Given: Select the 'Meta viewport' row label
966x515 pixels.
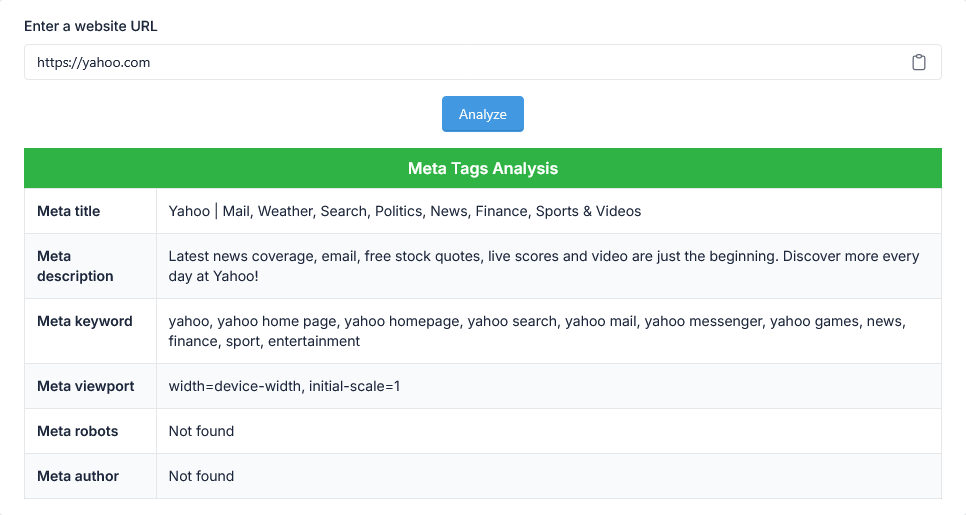Looking at the screenshot, I should pyautogui.click(x=86, y=386).
